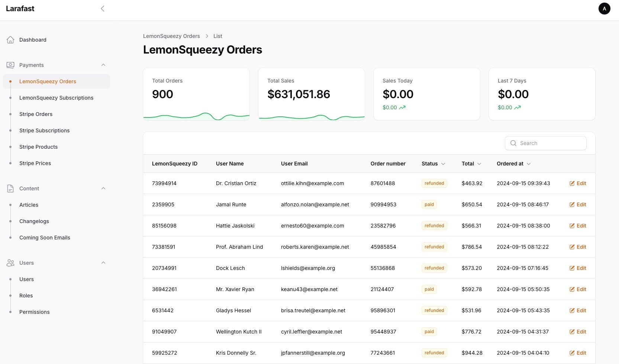The height and width of the screenshot is (364, 619).
Task: Click trend arrow icon under Last 7 Days
Action: (x=518, y=107)
